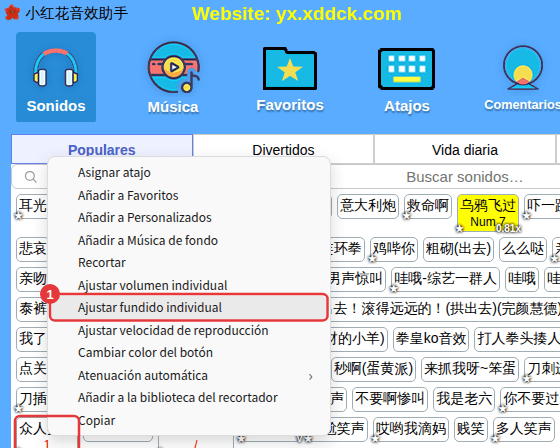The width and height of the screenshot is (560, 448).
Task: Switch to the Divertidos tab
Action: (x=283, y=150)
